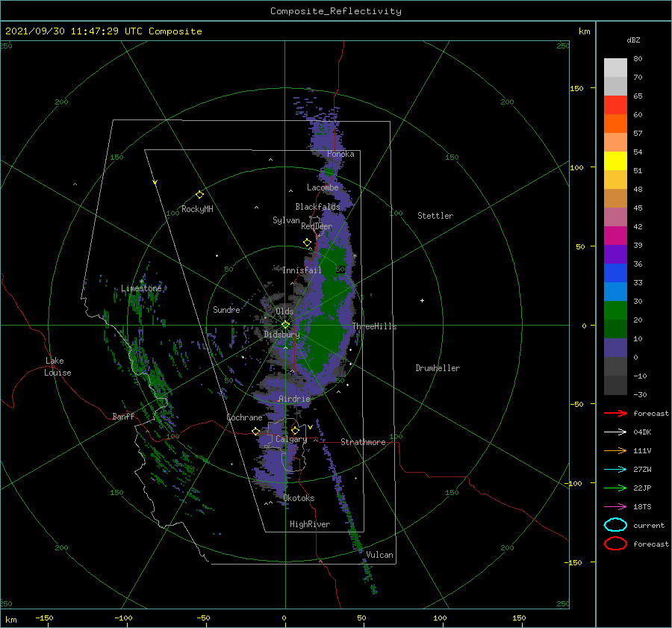Click the green 22JP arrow legend icon

pyautogui.click(x=615, y=488)
